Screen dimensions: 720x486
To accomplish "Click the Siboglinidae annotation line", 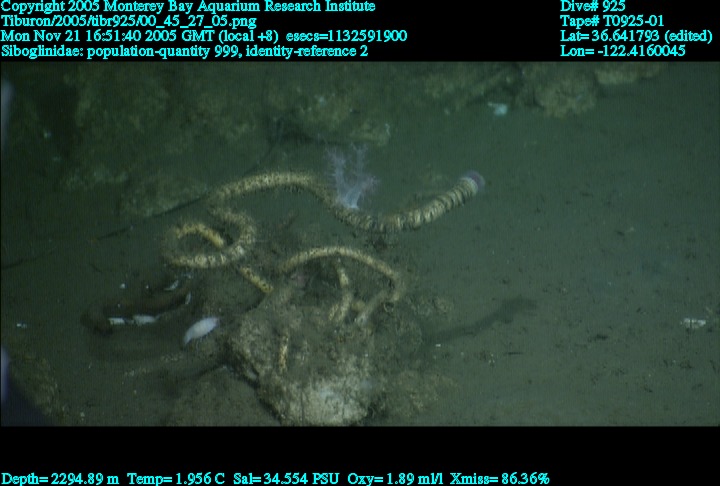I will pyautogui.click(x=184, y=51).
